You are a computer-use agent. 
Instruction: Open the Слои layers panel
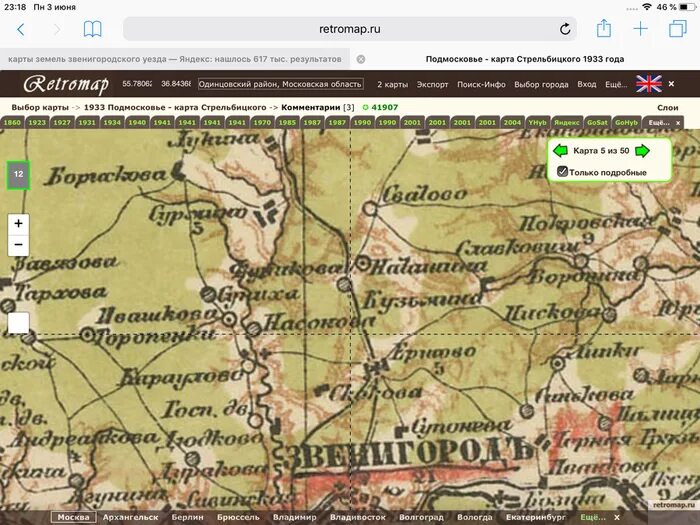pos(667,108)
